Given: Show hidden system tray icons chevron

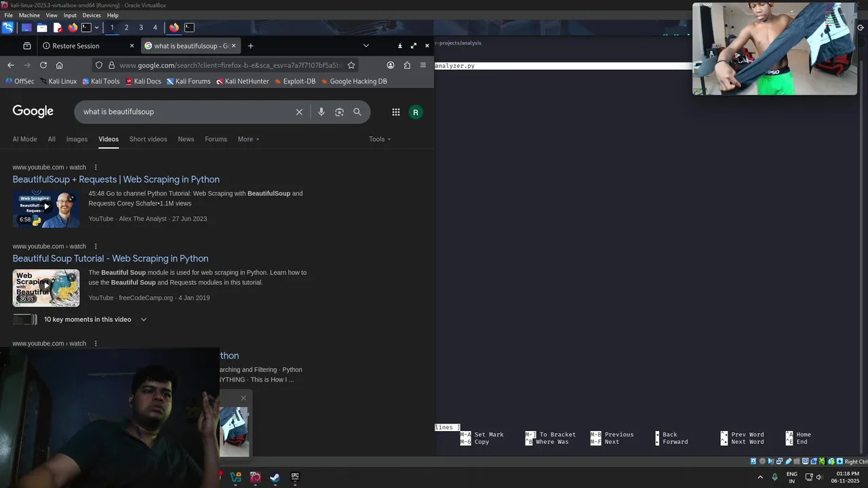Looking at the screenshot, I should click(x=759, y=477).
